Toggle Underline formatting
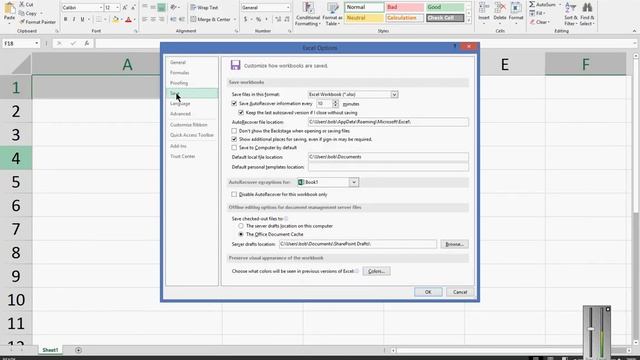Viewport: 640px width, 360px height. (82, 19)
